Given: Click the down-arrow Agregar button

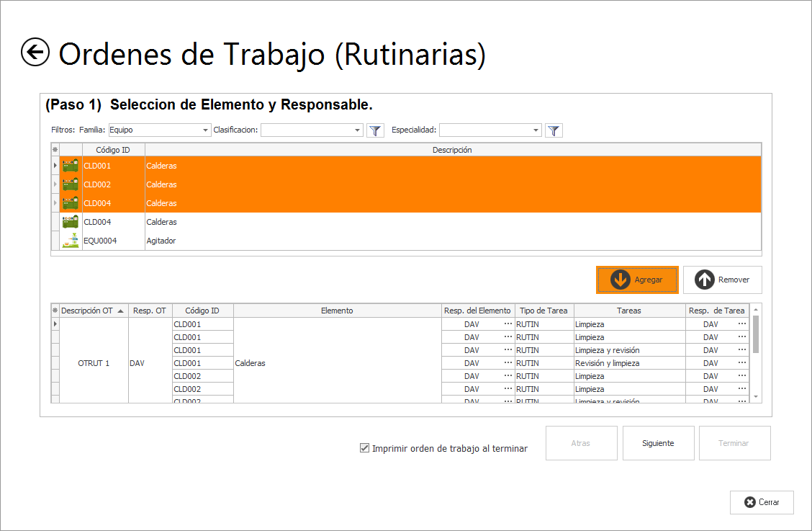Looking at the screenshot, I should tap(637, 280).
